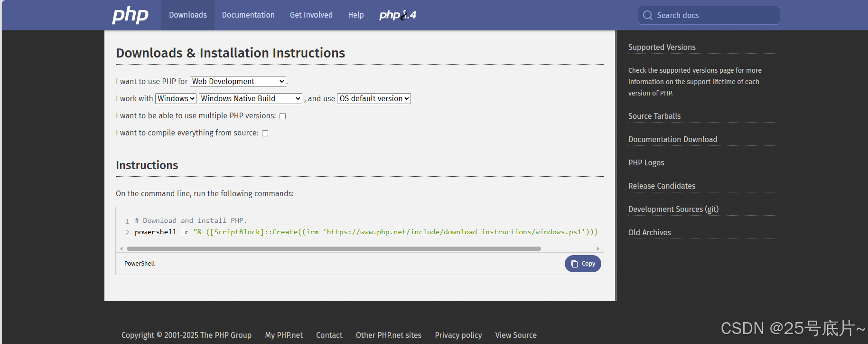This screenshot has height=344, width=868.
Task: Click the Instructions heading
Action: pyautogui.click(x=147, y=165)
